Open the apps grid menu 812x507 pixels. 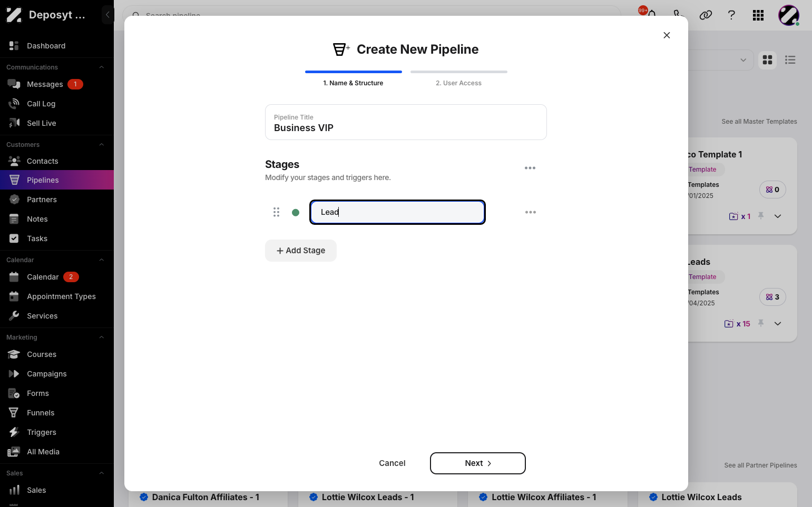[758, 15]
